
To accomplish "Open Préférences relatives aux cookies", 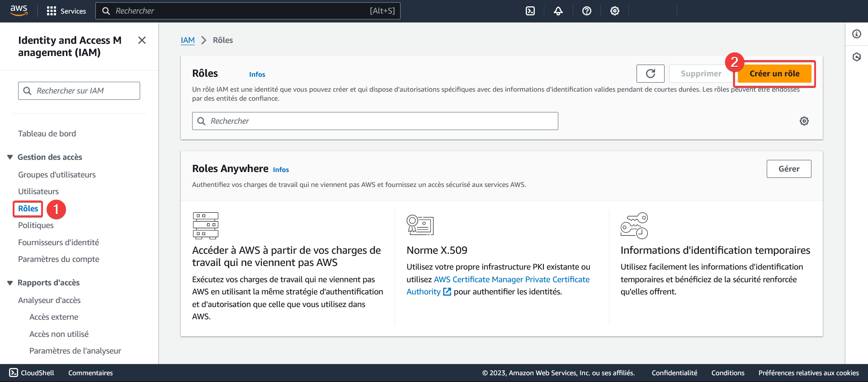I will [809, 373].
